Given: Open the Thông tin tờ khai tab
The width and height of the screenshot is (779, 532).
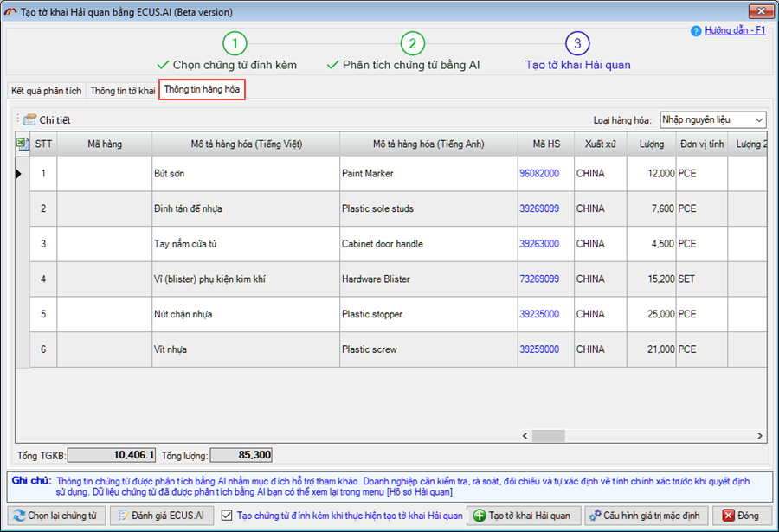Looking at the screenshot, I should click(122, 90).
